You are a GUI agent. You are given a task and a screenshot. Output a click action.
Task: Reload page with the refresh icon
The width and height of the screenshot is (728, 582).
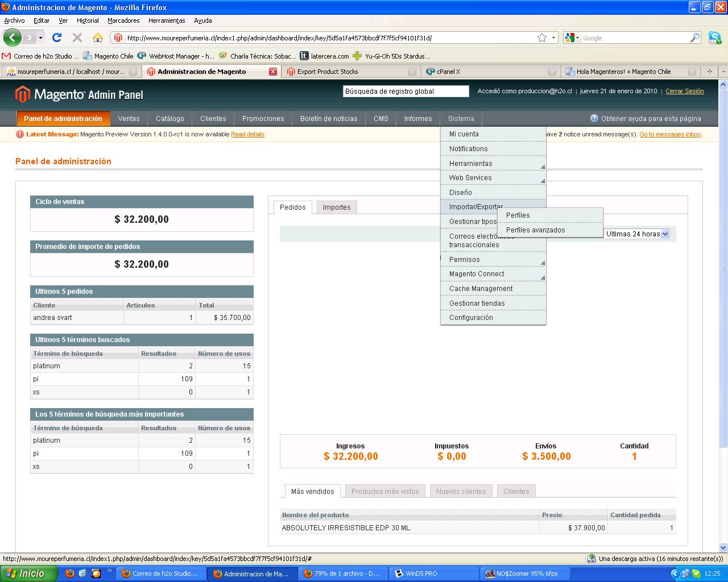[x=56, y=38]
